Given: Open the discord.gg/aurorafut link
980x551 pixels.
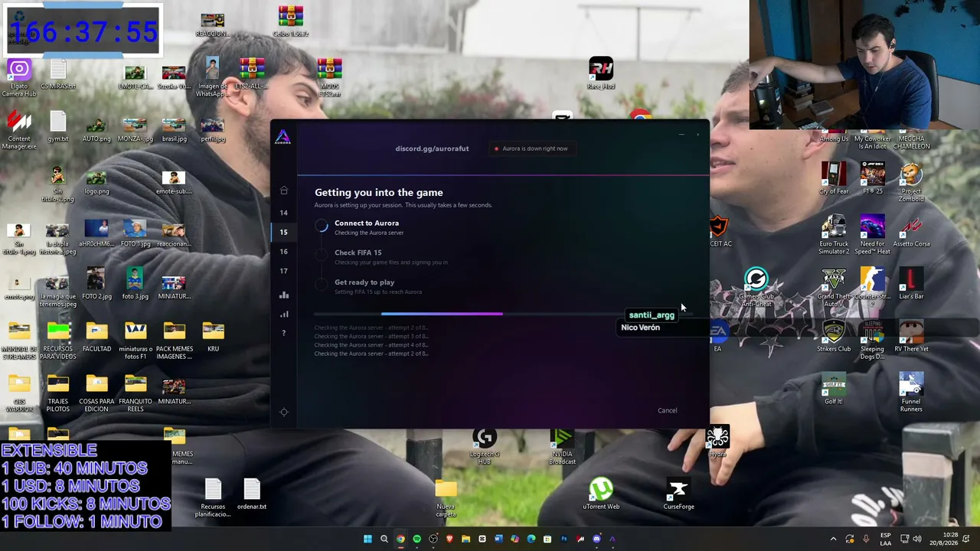Looking at the screenshot, I should click(x=432, y=148).
